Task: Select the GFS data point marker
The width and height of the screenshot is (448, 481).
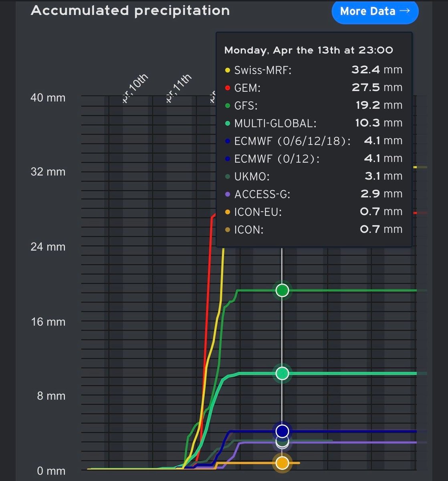Action: pos(283,290)
